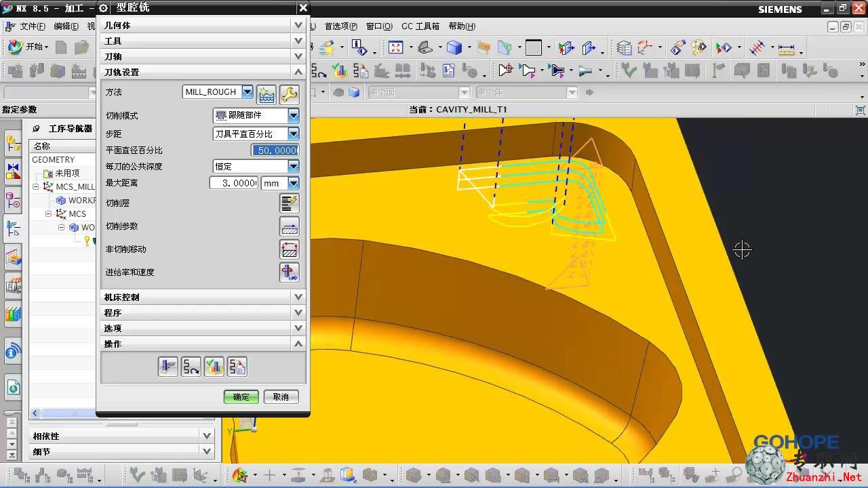This screenshot has width=868, height=488.
Task: Click the create new method icon beside MILL_ROUGH
Action: coord(267,94)
